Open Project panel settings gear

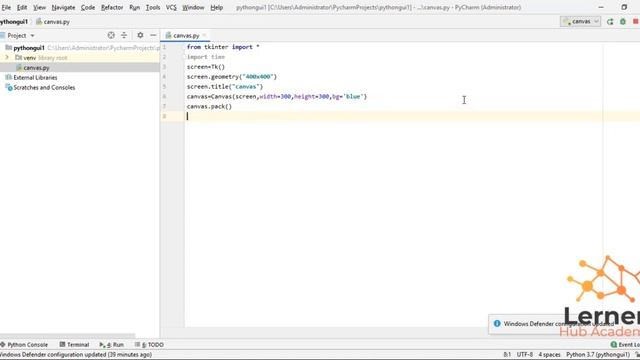point(140,36)
